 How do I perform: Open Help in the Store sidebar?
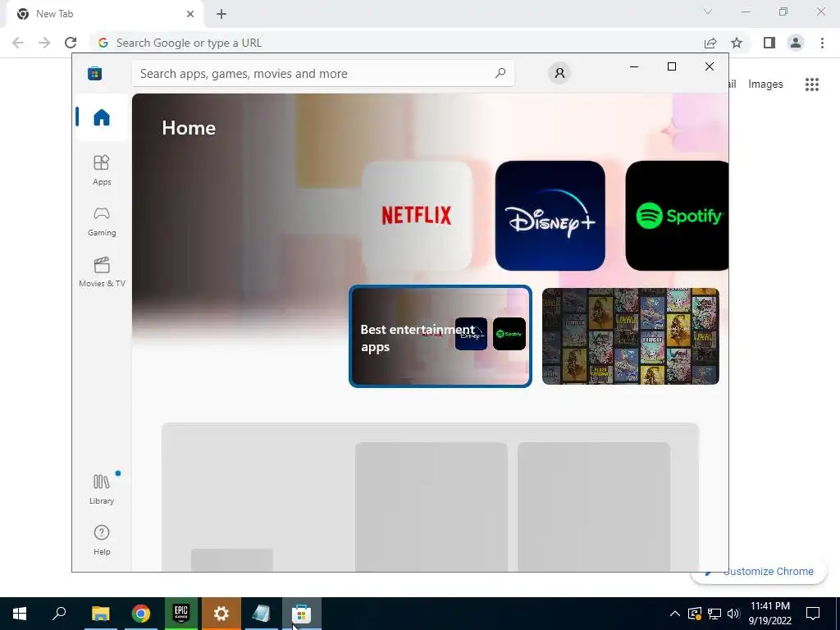[x=101, y=540]
